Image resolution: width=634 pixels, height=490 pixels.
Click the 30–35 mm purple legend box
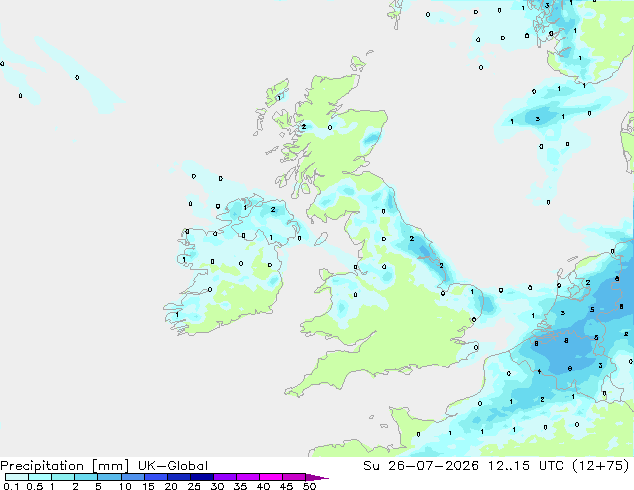(225, 477)
